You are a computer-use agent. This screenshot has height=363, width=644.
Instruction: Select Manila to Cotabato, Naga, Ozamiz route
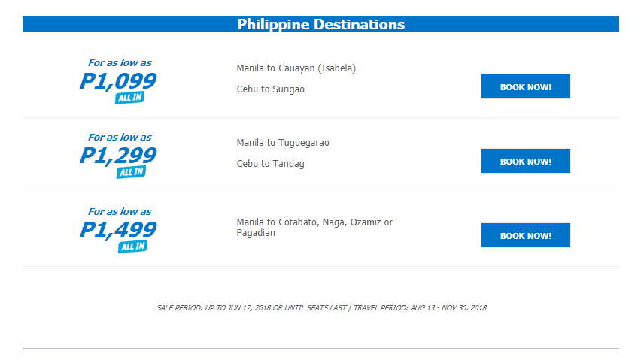click(x=314, y=227)
